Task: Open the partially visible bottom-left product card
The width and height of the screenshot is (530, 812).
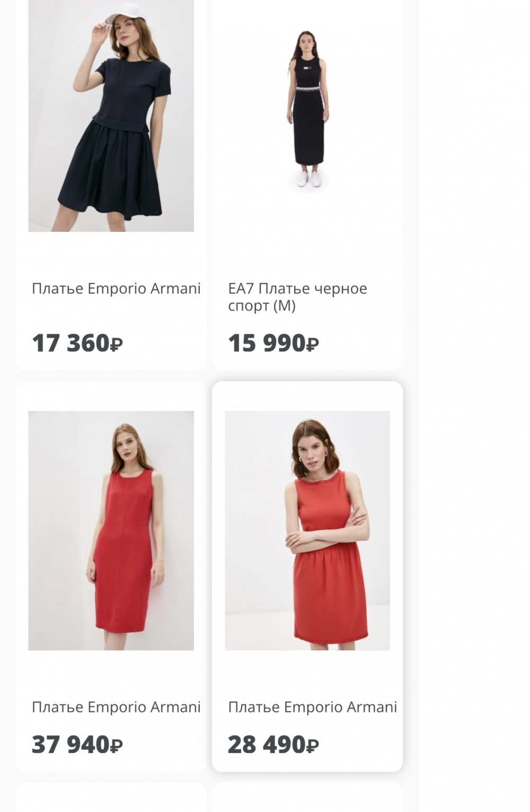Action: (x=111, y=797)
